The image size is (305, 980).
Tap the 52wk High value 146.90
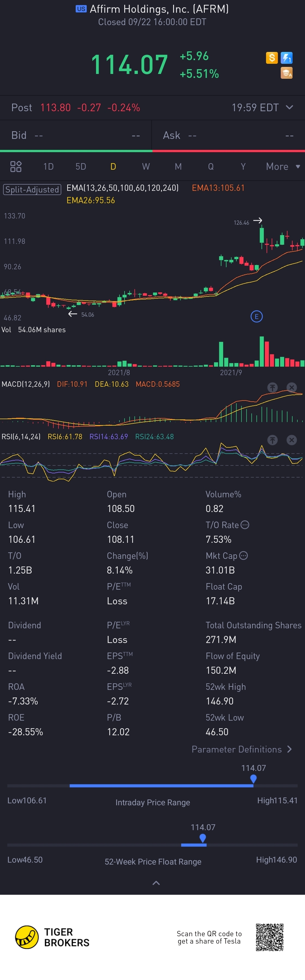(220, 701)
